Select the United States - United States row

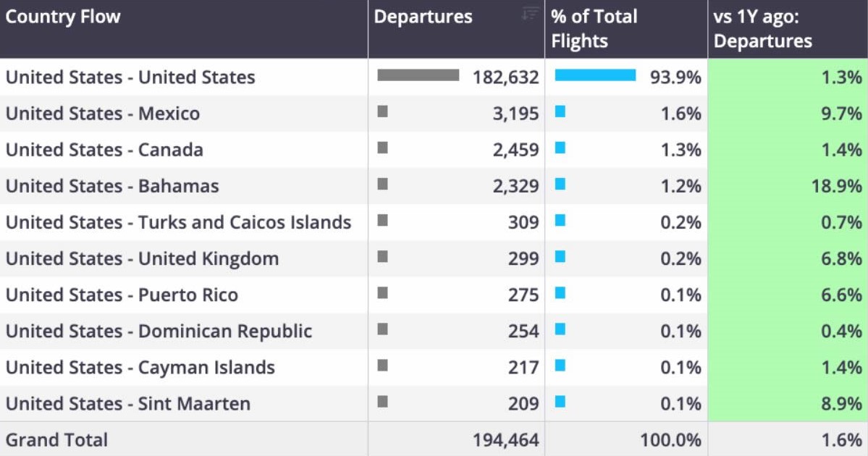coord(434,77)
